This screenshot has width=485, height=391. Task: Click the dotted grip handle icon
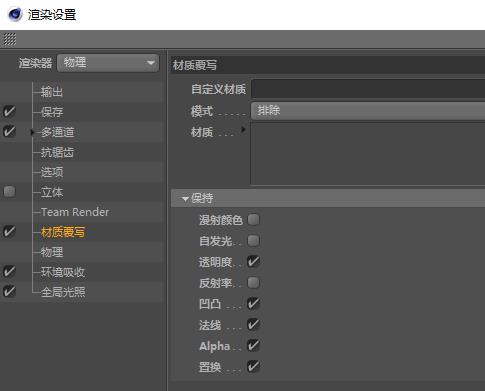tap(10, 39)
